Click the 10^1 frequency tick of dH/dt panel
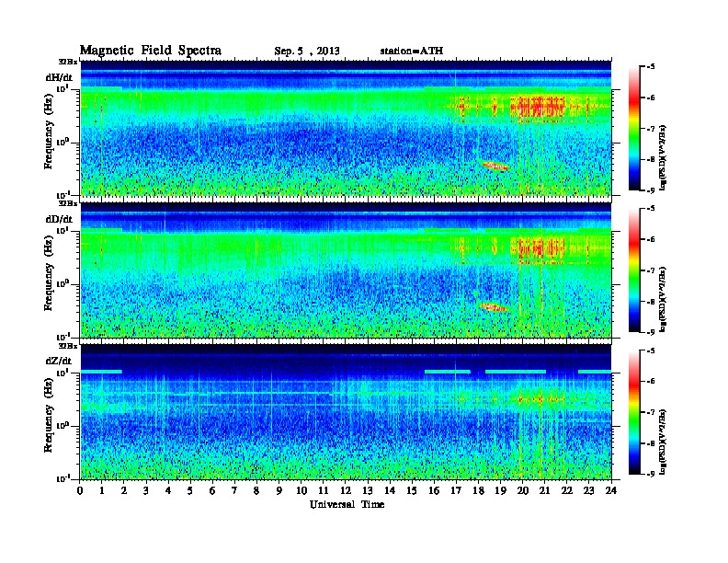 pyautogui.click(x=63, y=88)
